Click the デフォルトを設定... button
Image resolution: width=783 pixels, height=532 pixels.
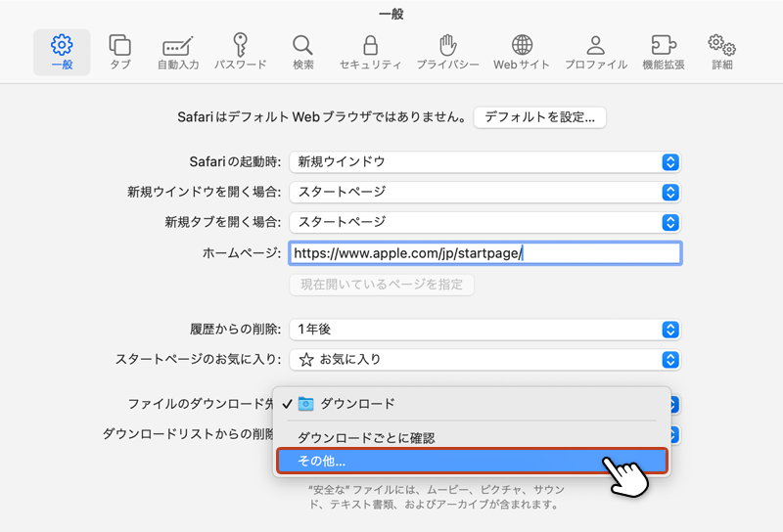(540, 117)
